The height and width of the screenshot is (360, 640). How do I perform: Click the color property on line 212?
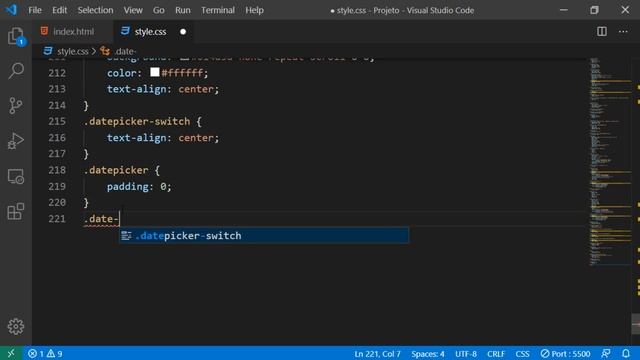point(121,73)
